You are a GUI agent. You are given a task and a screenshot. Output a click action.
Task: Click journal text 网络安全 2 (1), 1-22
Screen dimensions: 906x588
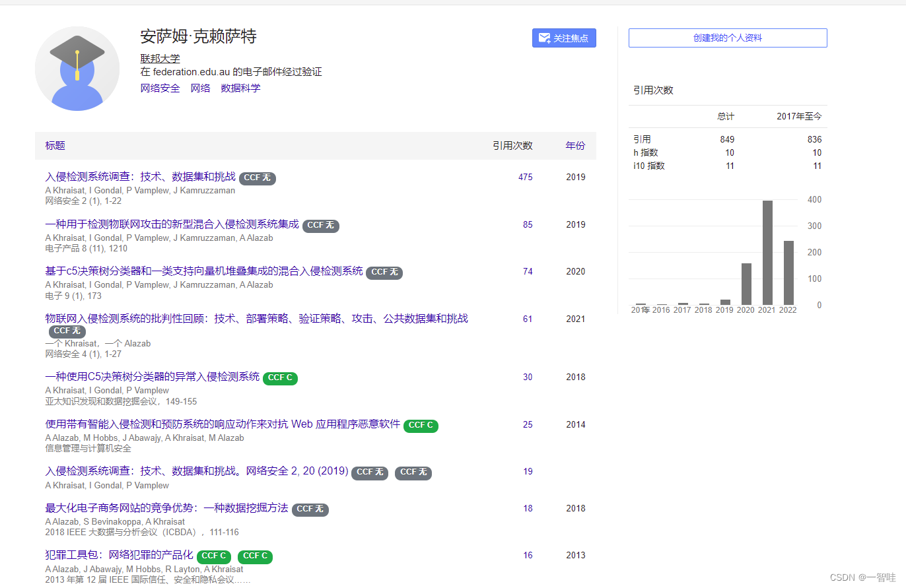pos(83,201)
